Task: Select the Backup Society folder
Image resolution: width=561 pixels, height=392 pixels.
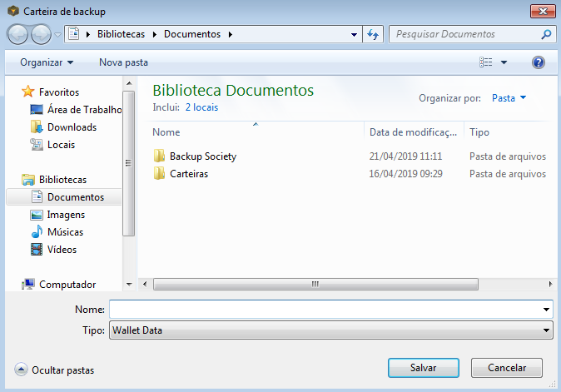Action: coord(203,156)
